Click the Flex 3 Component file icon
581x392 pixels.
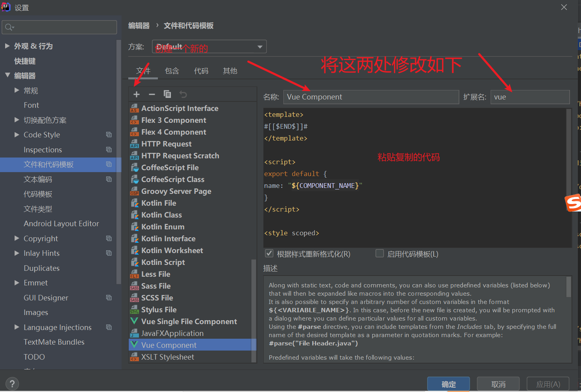tap(134, 120)
